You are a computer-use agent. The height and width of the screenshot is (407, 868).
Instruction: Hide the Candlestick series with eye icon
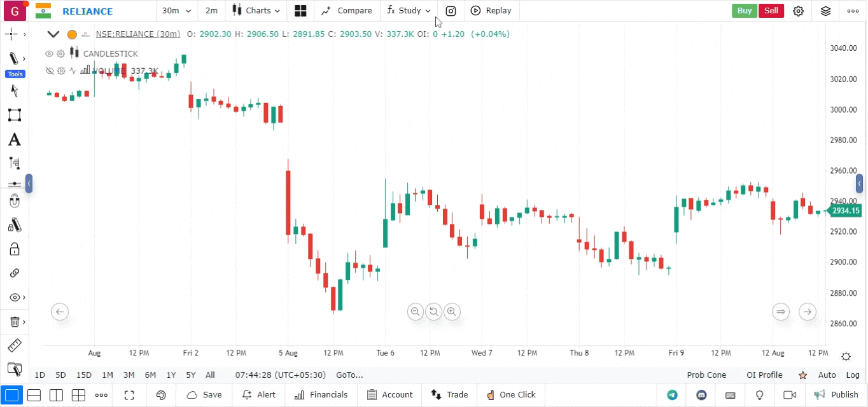49,54
